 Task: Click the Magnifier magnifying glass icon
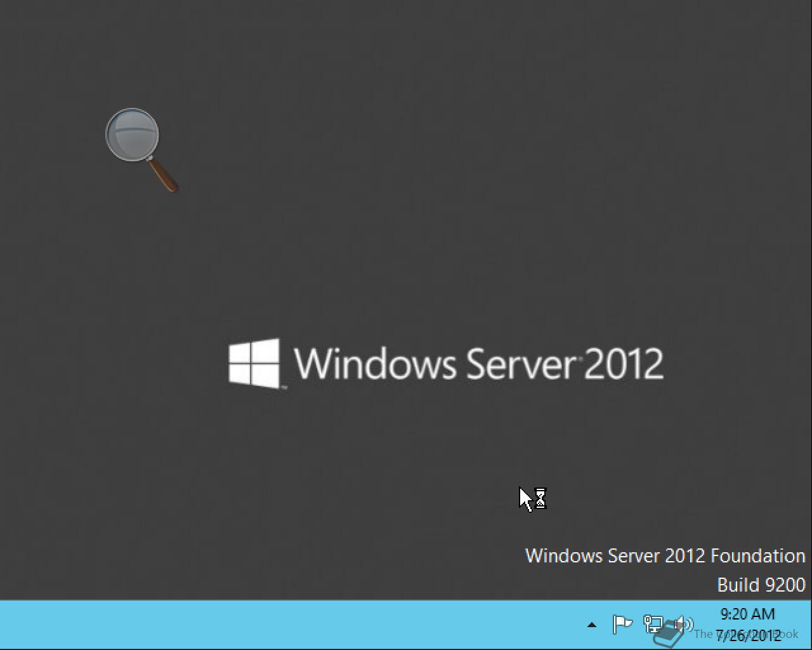(141, 150)
